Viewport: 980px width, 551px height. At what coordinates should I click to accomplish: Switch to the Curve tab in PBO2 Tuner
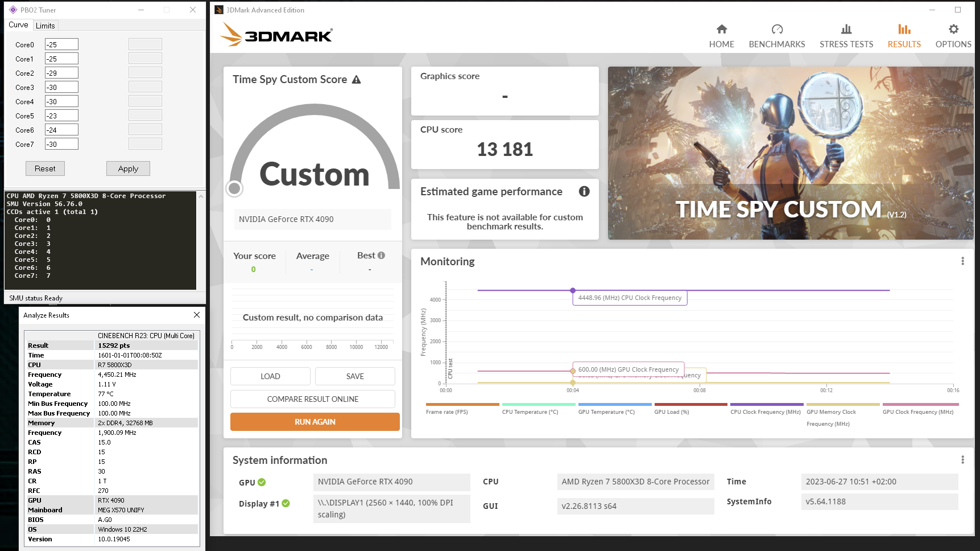click(x=18, y=25)
